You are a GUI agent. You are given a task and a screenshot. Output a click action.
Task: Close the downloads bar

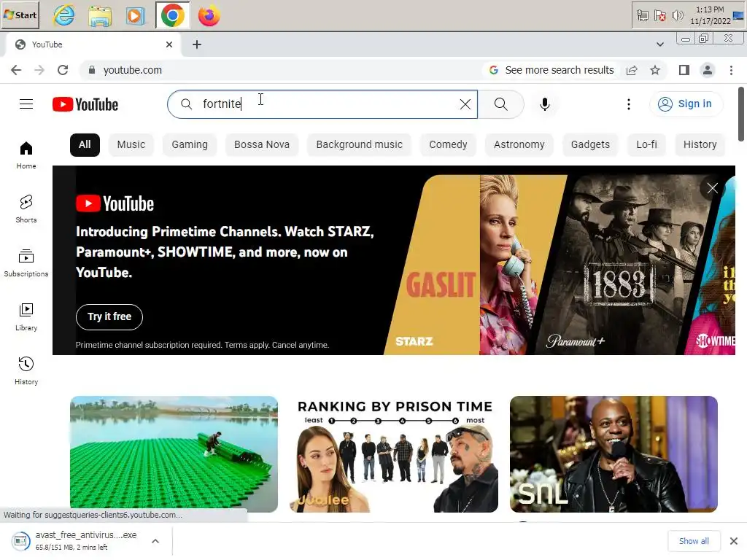click(x=734, y=541)
